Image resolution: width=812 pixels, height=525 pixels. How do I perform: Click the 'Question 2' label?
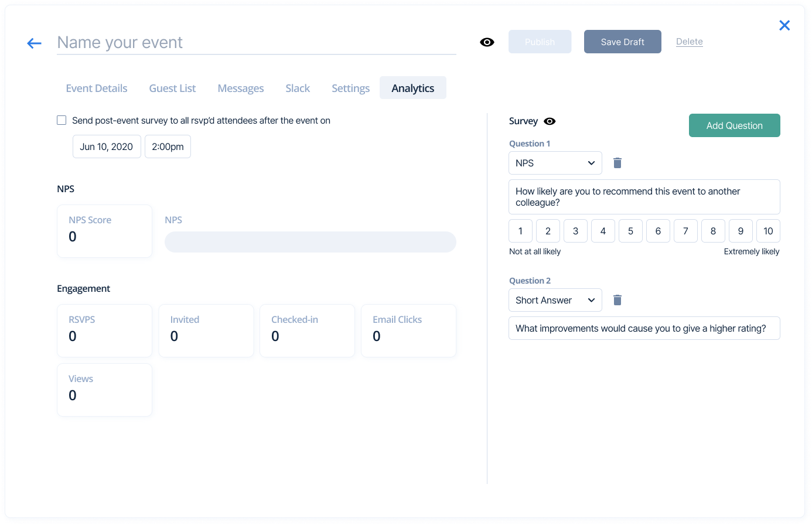click(530, 281)
